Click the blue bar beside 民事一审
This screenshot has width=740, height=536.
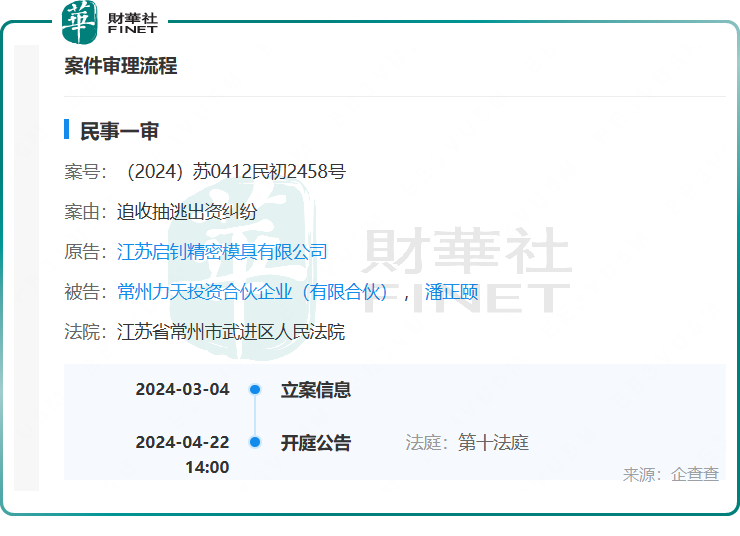tap(67, 130)
